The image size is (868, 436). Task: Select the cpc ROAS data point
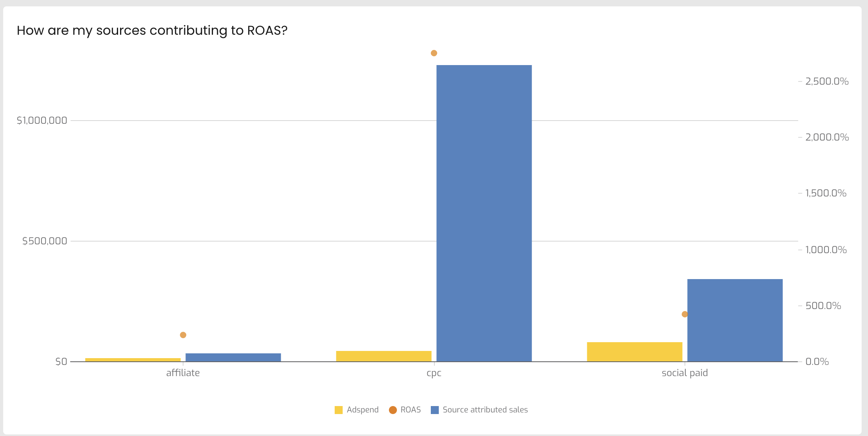click(434, 53)
